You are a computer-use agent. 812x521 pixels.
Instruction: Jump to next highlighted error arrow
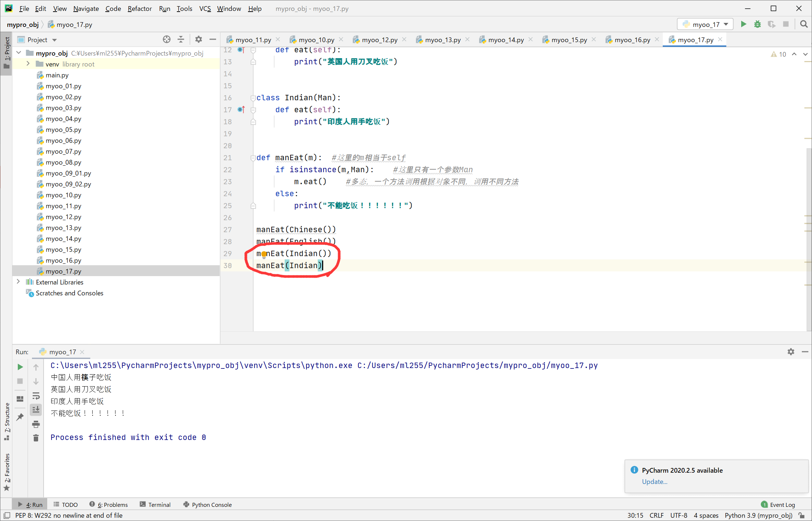(x=805, y=54)
